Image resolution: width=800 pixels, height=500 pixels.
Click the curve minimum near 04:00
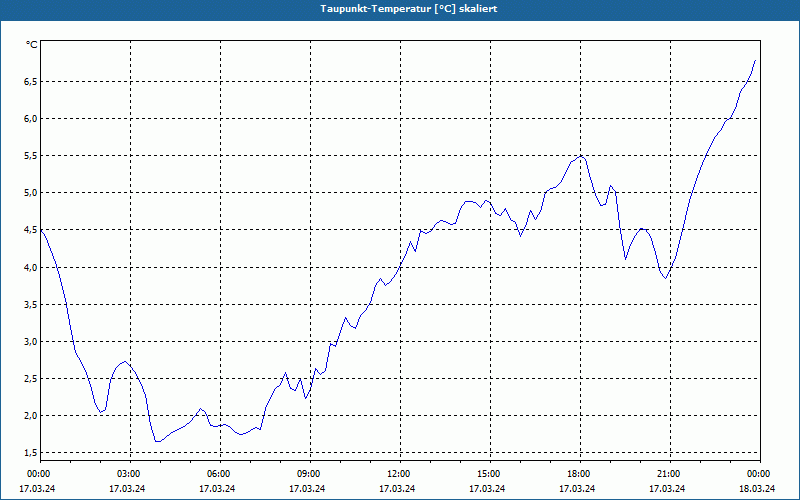click(x=158, y=441)
